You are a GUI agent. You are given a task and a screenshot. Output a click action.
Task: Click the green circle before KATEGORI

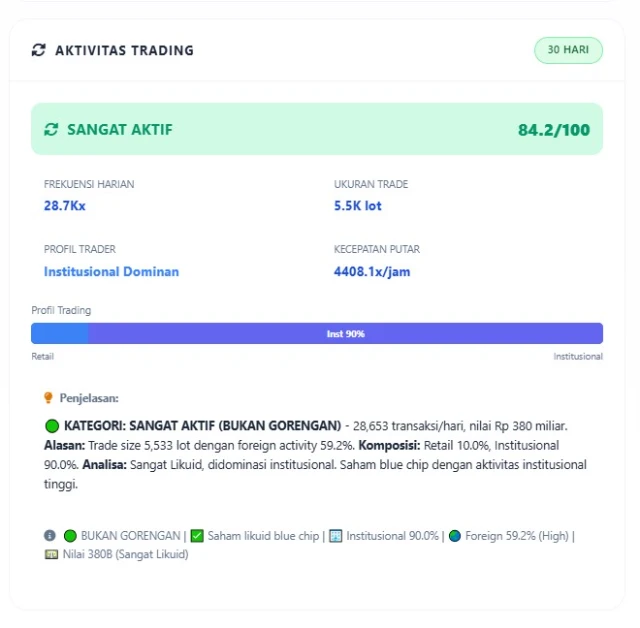coord(52,426)
